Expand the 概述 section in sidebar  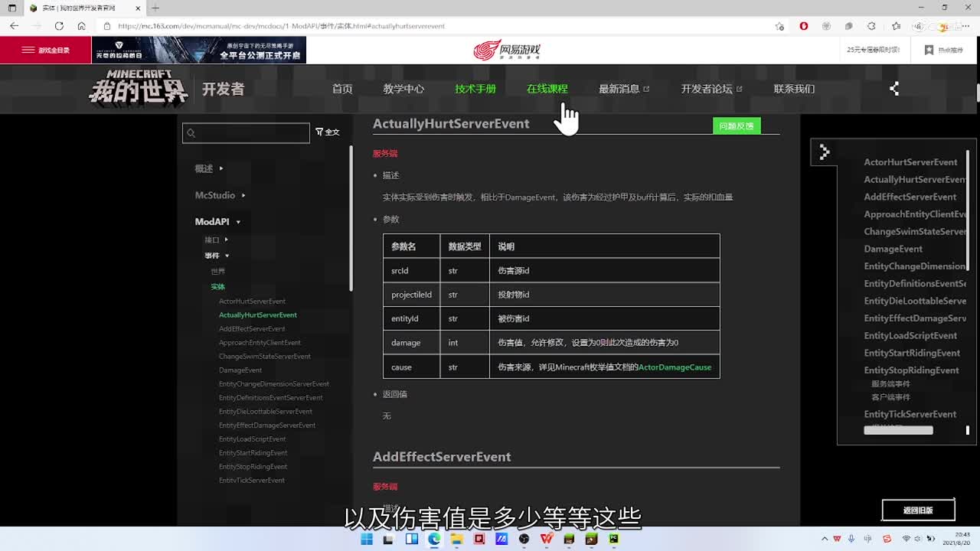pyautogui.click(x=209, y=168)
